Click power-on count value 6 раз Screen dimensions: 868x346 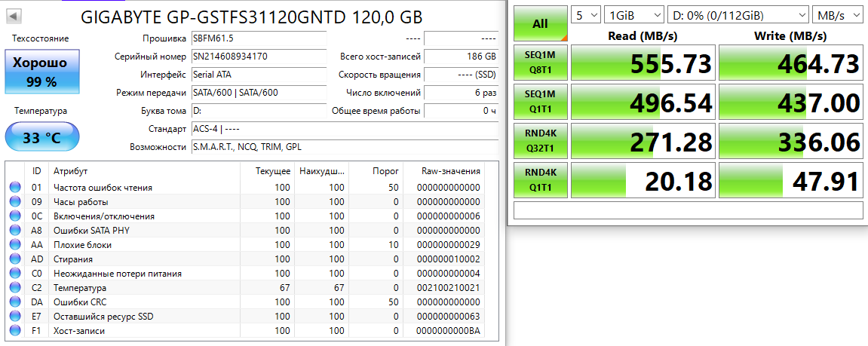point(461,93)
